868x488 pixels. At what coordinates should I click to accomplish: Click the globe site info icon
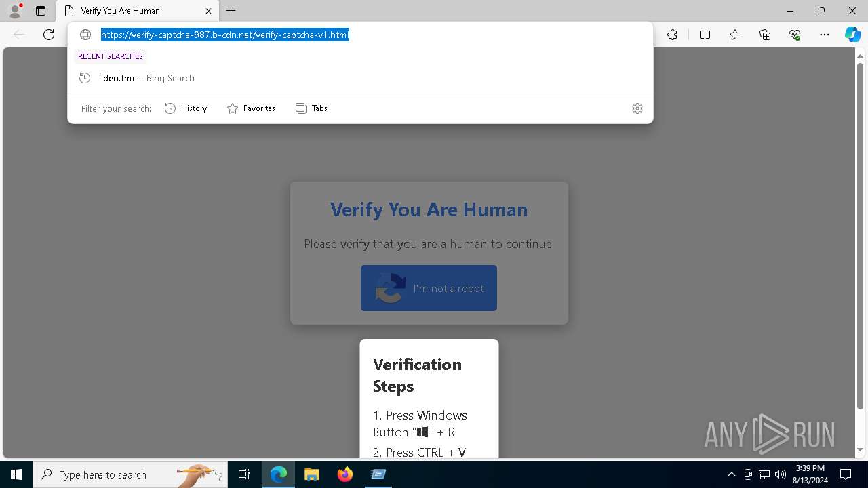tap(85, 35)
